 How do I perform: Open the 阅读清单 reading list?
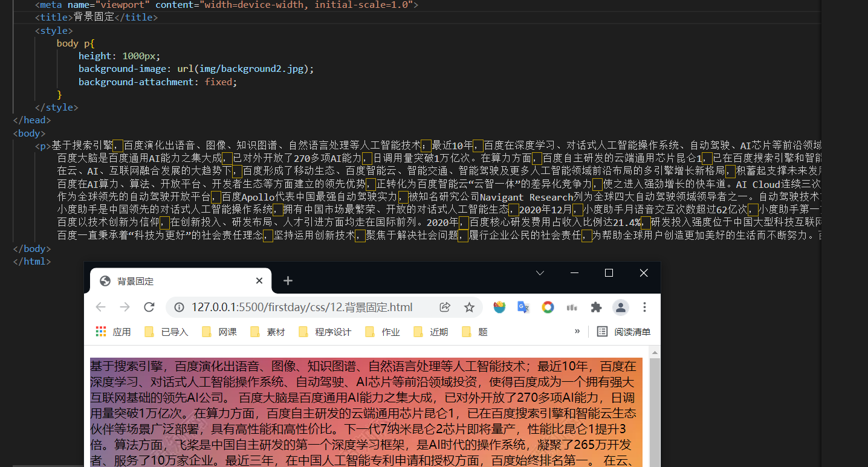[x=624, y=332]
